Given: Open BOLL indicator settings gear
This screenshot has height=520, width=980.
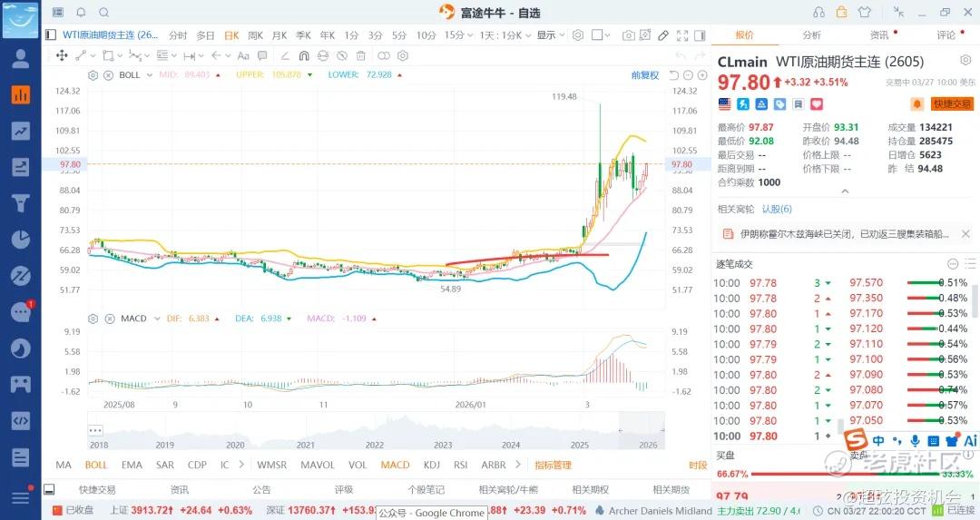Looking at the screenshot, I should coord(93,75).
